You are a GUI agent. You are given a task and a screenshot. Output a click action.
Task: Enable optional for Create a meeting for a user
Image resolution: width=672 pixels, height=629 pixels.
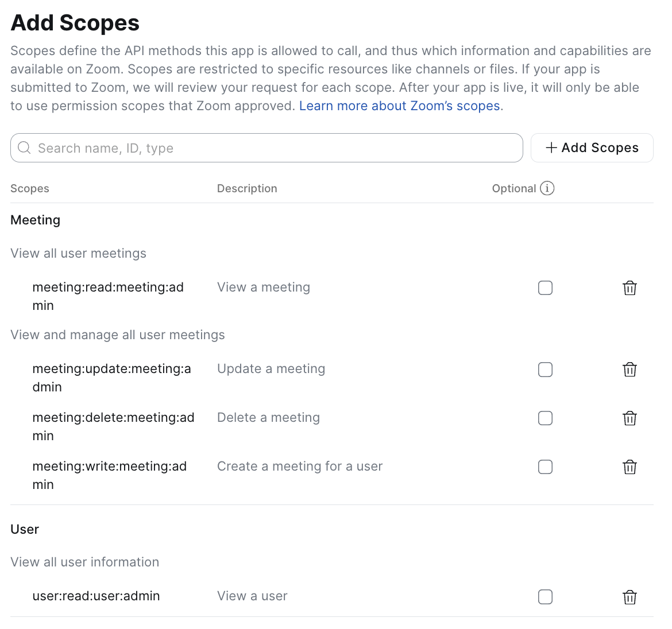tap(545, 467)
